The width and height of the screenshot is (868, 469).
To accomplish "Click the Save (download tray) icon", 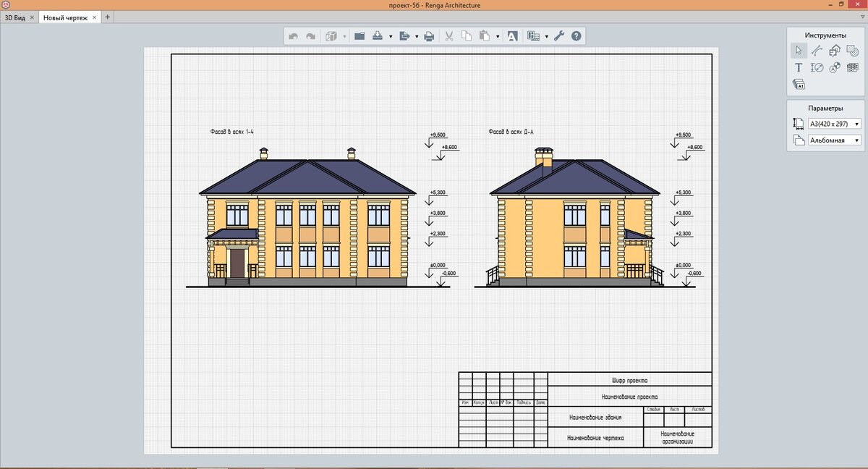I will (378, 36).
